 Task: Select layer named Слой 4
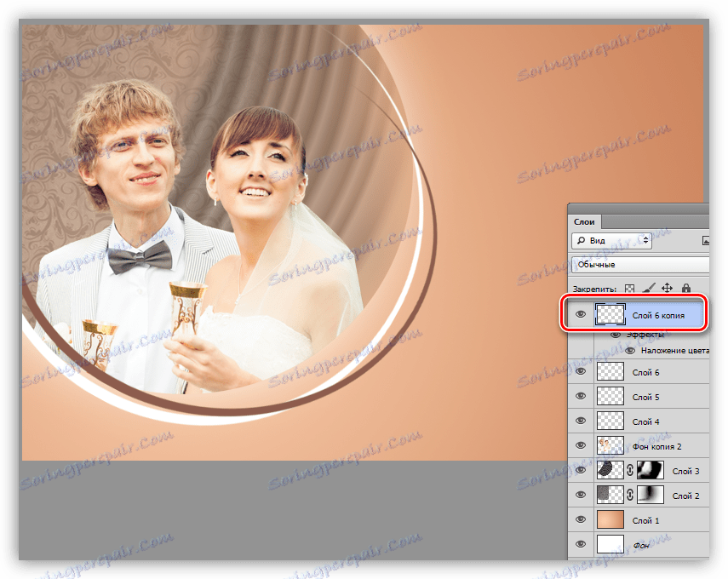pyautogui.click(x=645, y=421)
